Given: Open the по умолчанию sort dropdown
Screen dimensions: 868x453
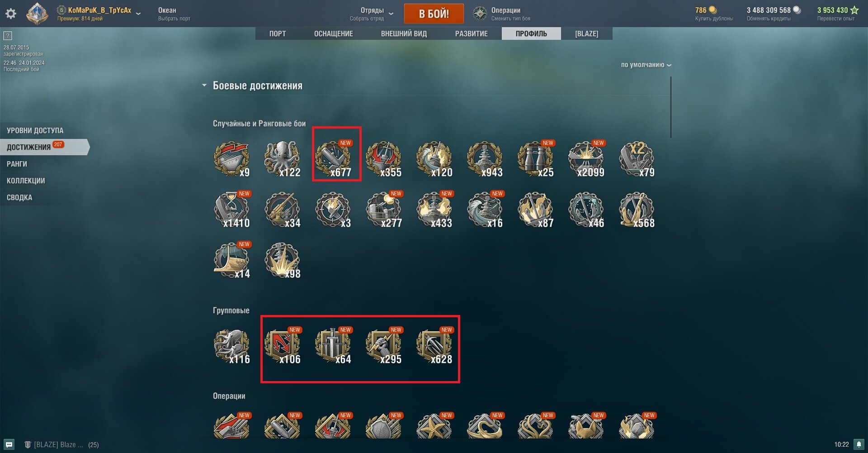Looking at the screenshot, I should (646, 65).
